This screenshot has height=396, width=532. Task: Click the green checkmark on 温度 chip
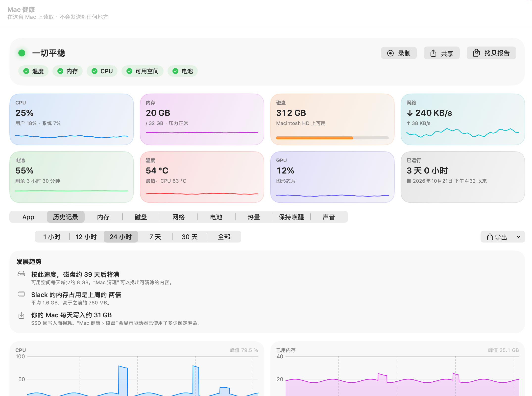[26, 71]
